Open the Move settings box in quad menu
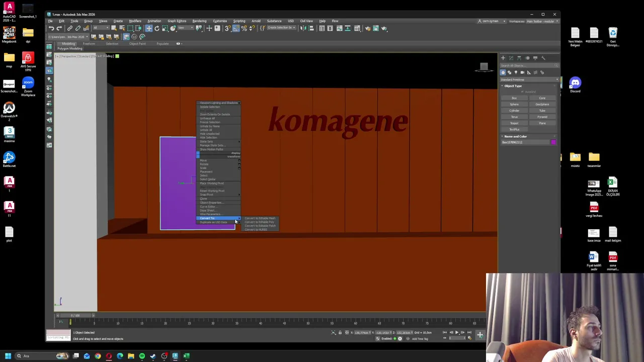 tap(239, 160)
